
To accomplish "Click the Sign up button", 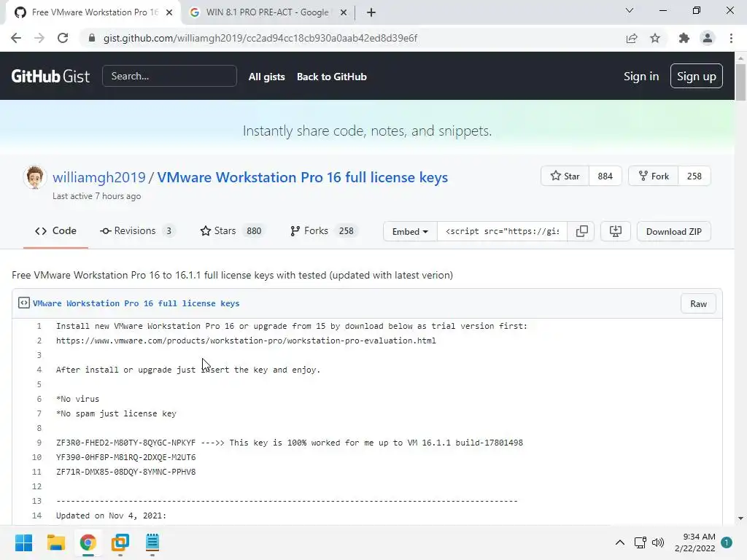I will tap(696, 76).
